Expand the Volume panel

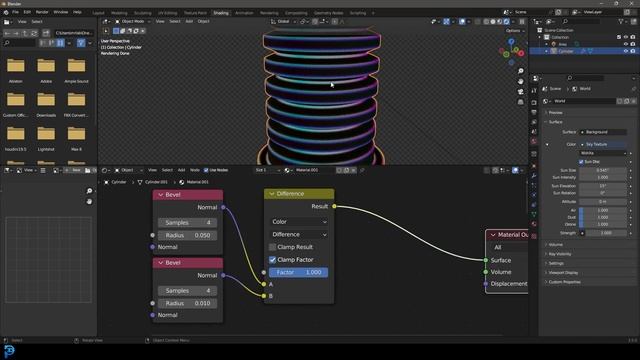[x=556, y=244]
